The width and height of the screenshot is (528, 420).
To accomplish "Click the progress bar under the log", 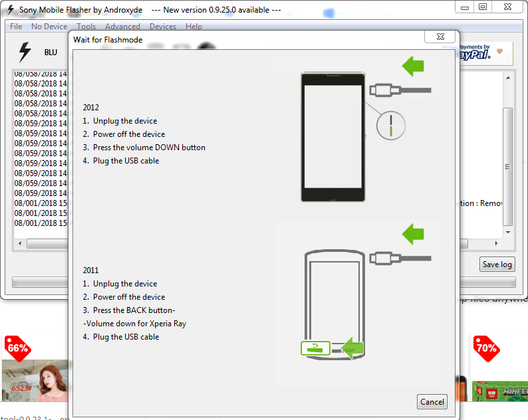I will point(41,282).
